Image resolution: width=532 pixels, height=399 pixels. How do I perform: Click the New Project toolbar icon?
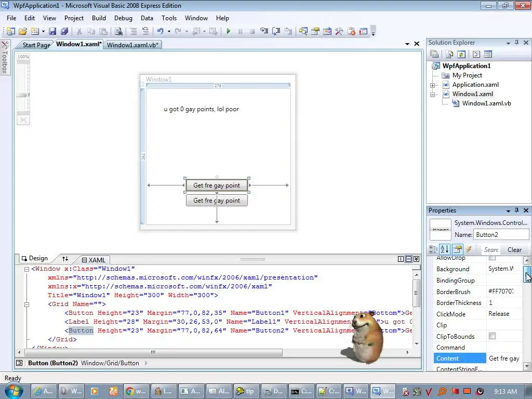[10, 32]
